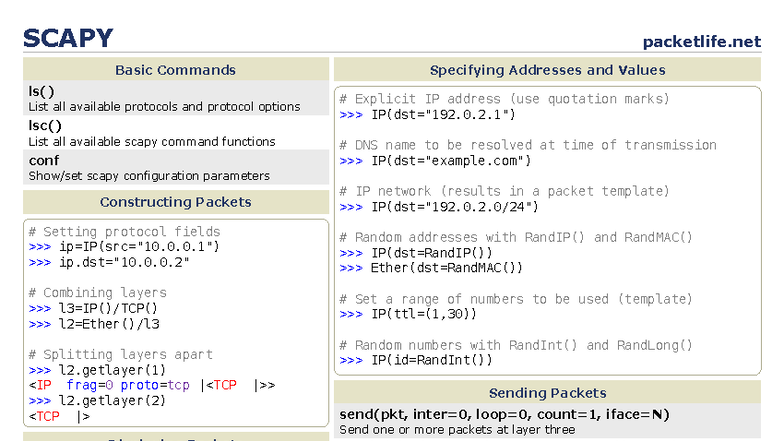784x441 pixels.
Task: Select the Specifying Addresses and Values header
Action: [548, 70]
